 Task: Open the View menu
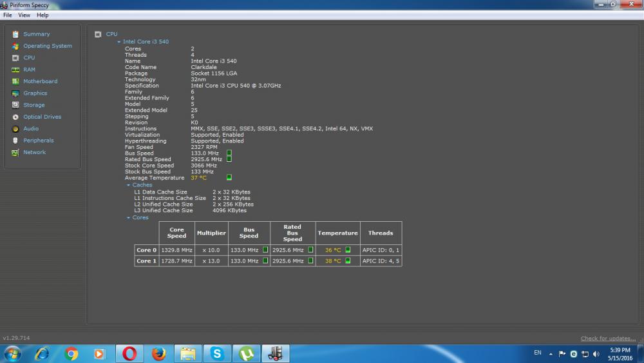pyautogui.click(x=24, y=15)
